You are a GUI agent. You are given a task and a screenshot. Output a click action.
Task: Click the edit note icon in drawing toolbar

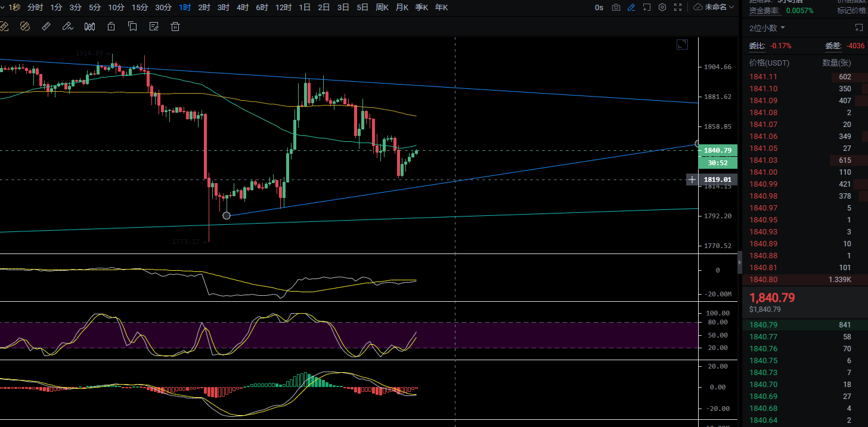[x=154, y=26]
